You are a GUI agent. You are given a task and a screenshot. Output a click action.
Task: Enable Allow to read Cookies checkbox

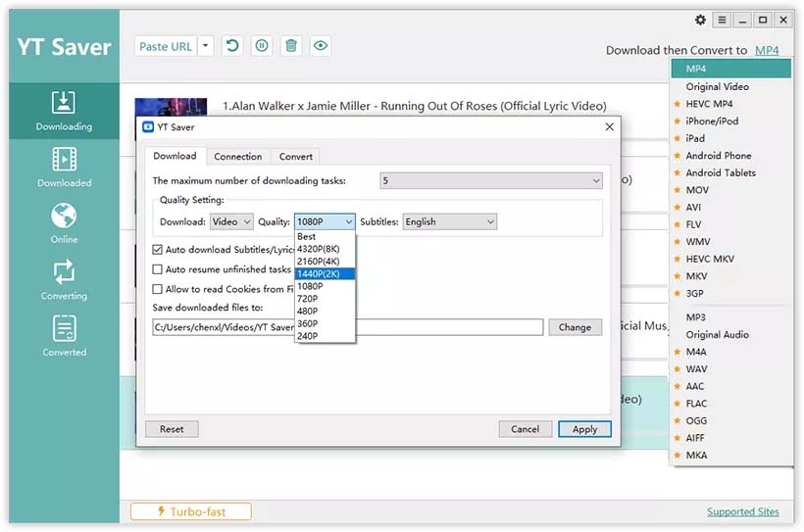point(158,289)
